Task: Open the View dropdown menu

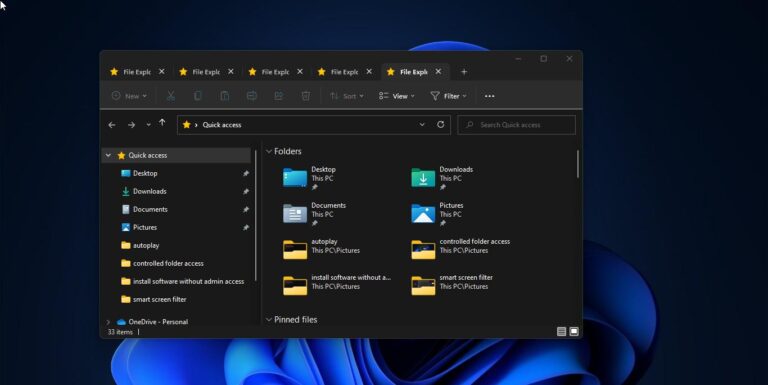Action: tap(397, 96)
